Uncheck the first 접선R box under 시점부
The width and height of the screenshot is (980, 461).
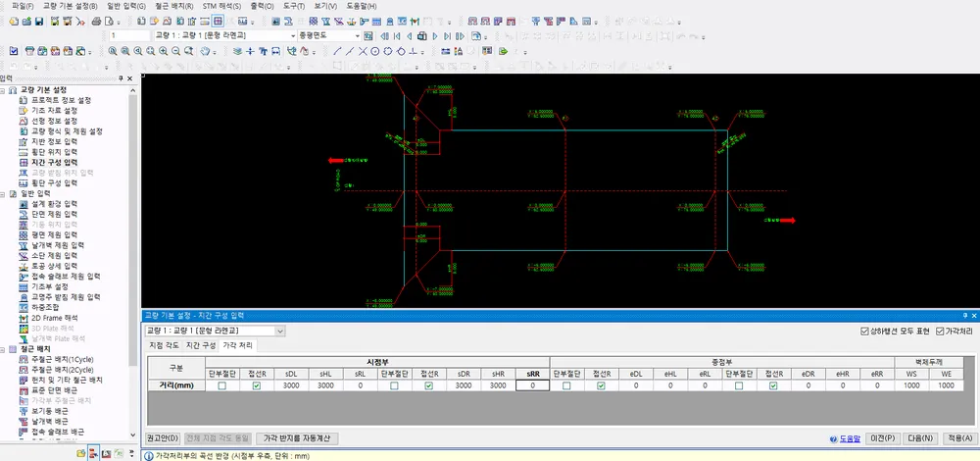pos(256,385)
